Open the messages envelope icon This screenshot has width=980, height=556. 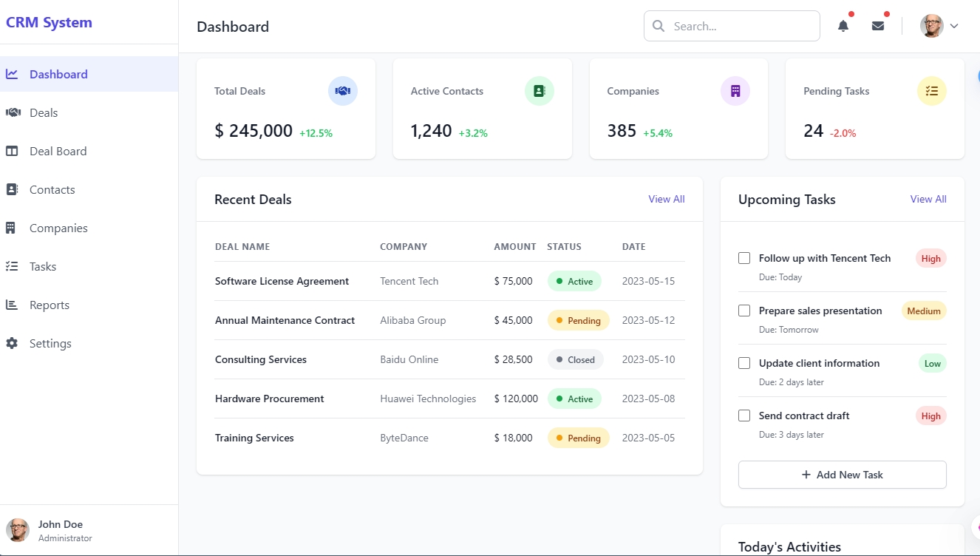[x=878, y=26]
